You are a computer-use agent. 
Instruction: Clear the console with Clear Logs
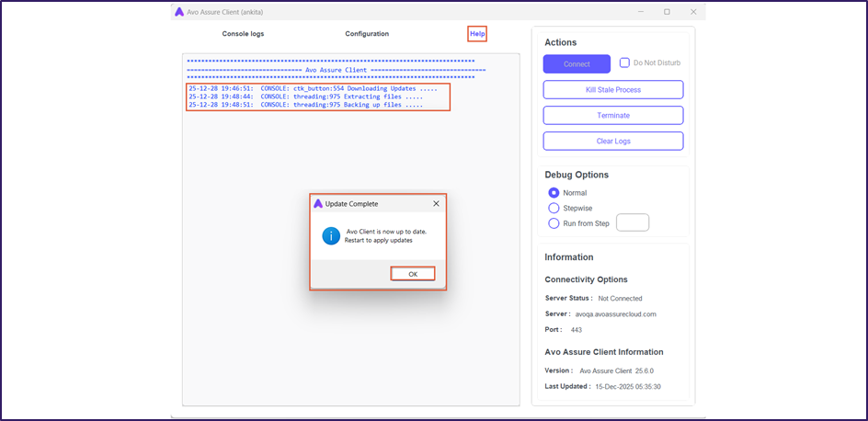click(x=613, y=141)
